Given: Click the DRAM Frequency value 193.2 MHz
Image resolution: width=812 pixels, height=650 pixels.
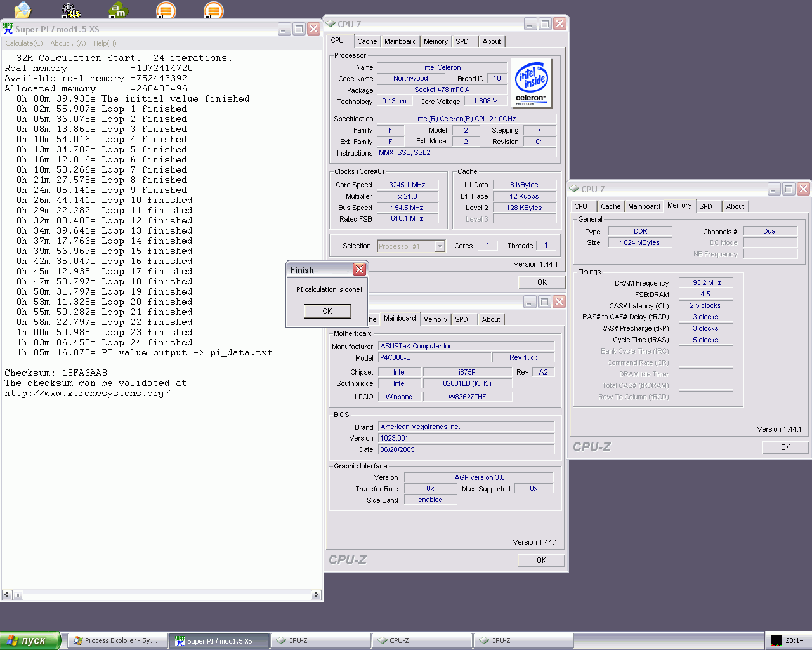Looking at the screenshot, I should [x=705, y=282].
